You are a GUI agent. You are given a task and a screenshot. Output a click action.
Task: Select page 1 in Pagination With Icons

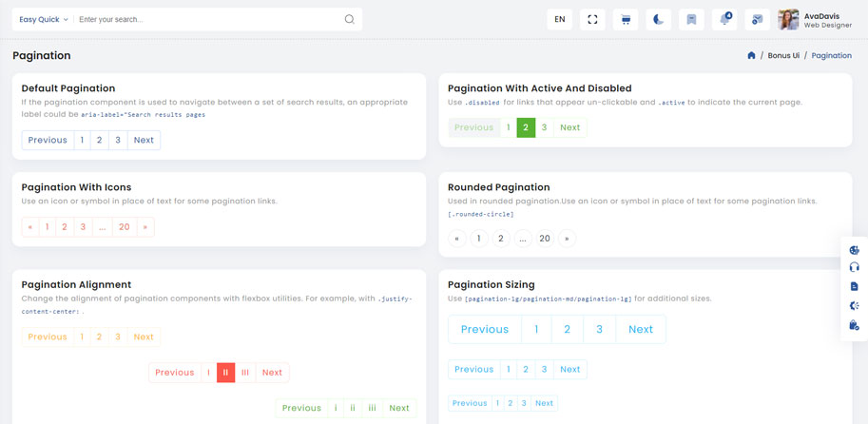47,227
